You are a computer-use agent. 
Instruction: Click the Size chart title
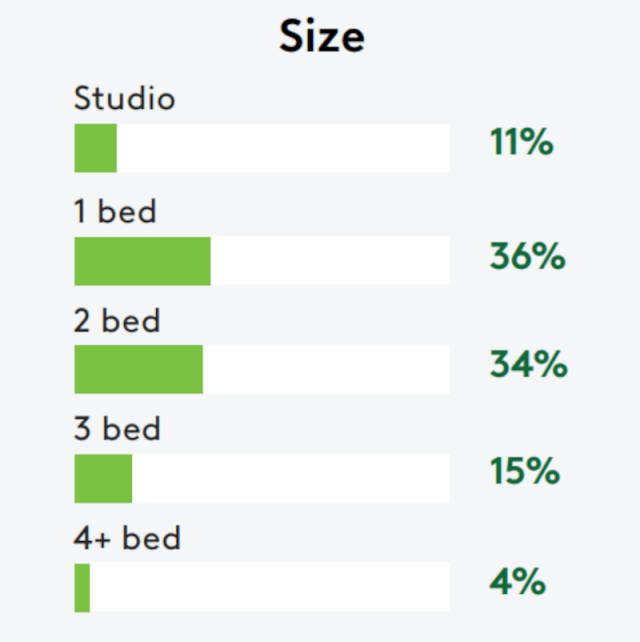pos(321,37)
